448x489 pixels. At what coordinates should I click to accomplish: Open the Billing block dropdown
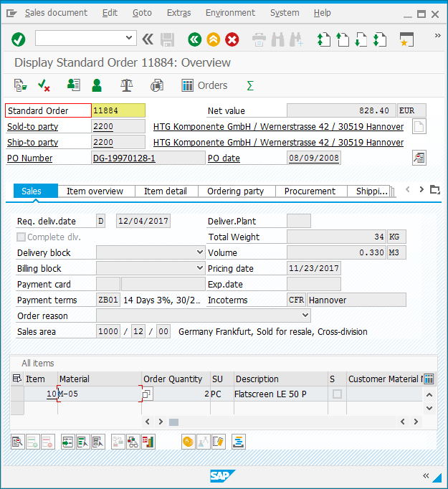coord(199,268)
